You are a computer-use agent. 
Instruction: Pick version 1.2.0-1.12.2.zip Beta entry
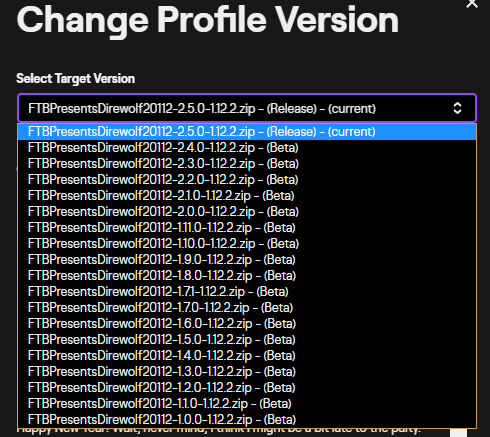point(247,388)
